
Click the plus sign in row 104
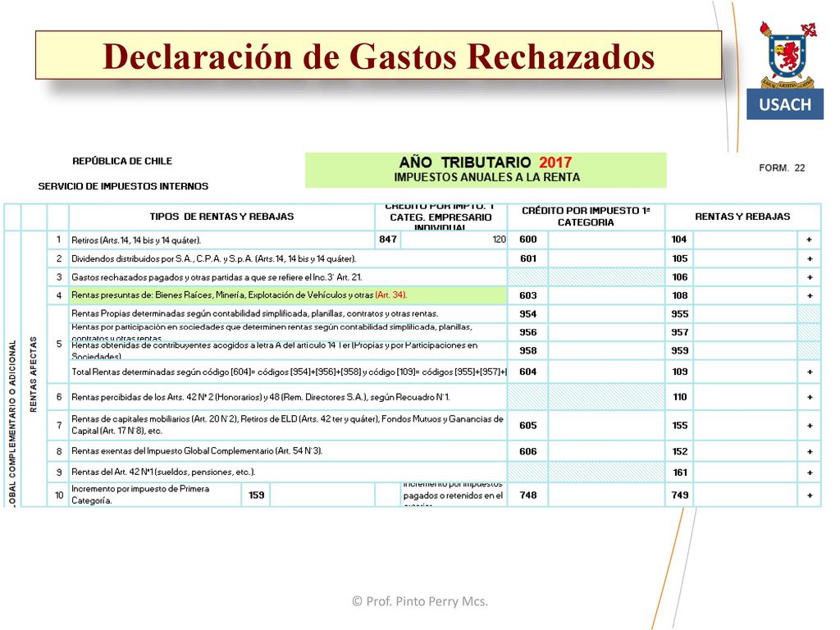coord(810,240)
